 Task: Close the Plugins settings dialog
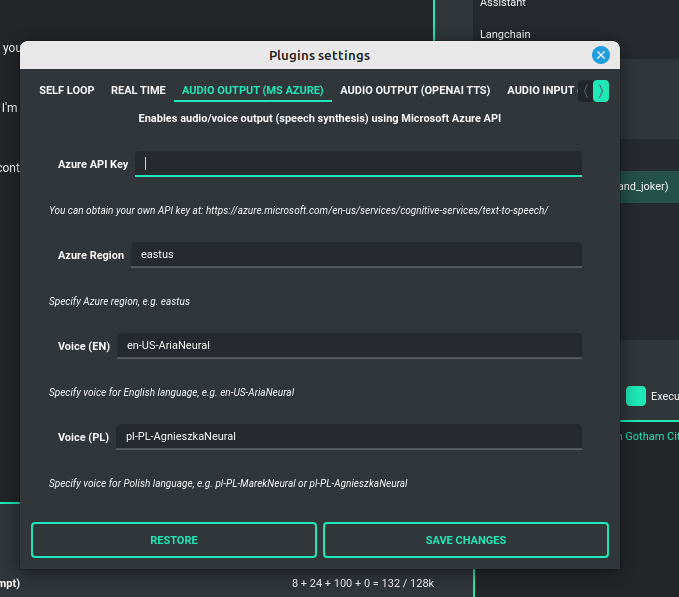click(x=600, y=55)
